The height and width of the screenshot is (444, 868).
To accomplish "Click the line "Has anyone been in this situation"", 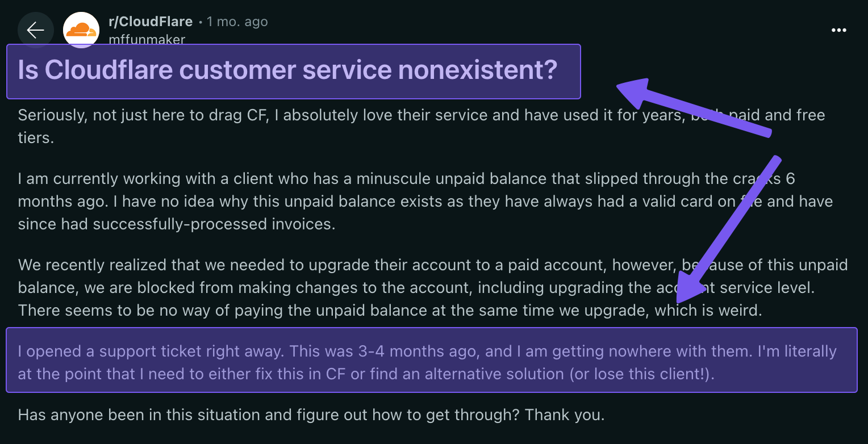I will (x=311, y=414).
